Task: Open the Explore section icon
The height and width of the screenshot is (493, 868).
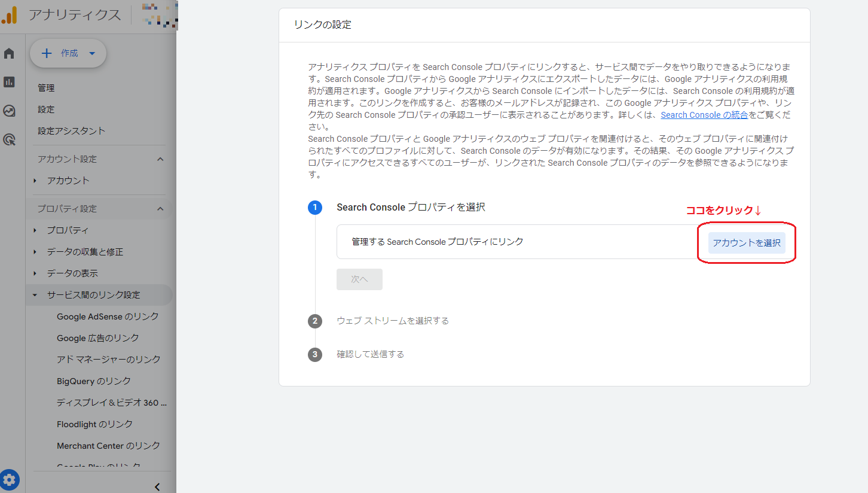Action: coord(9,110)
